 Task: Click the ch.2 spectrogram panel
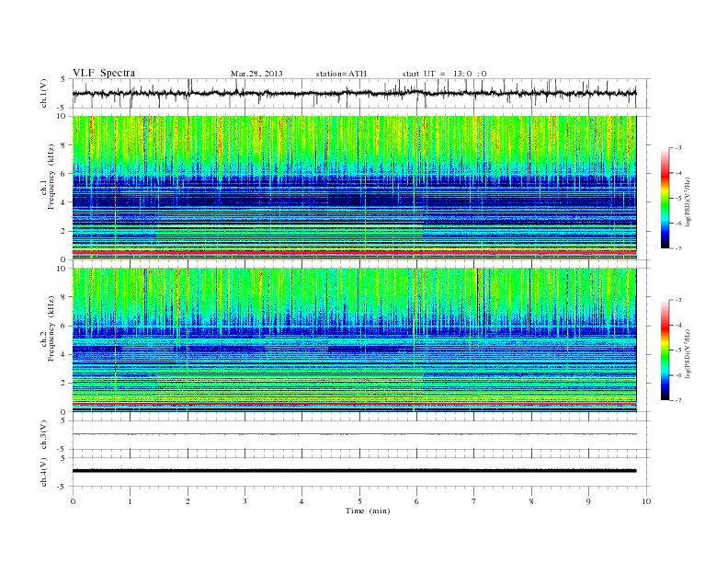pos(354,340)
